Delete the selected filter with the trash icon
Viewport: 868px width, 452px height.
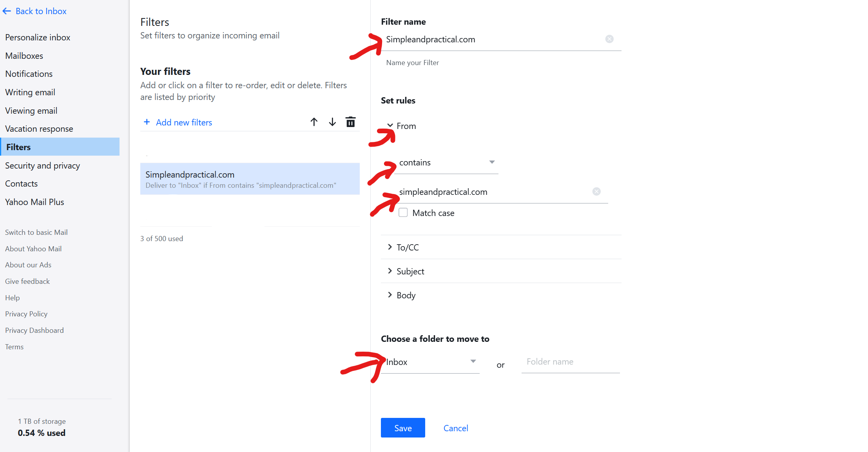(350, 122)
